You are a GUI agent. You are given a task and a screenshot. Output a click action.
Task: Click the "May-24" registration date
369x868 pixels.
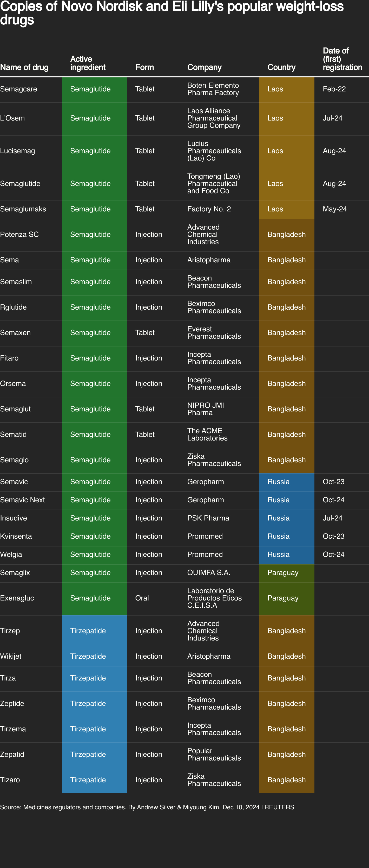[x=335, y=209]
